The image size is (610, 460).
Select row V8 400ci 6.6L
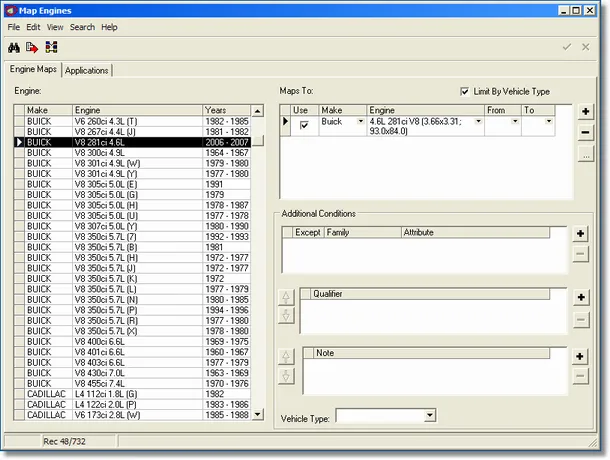132,342
